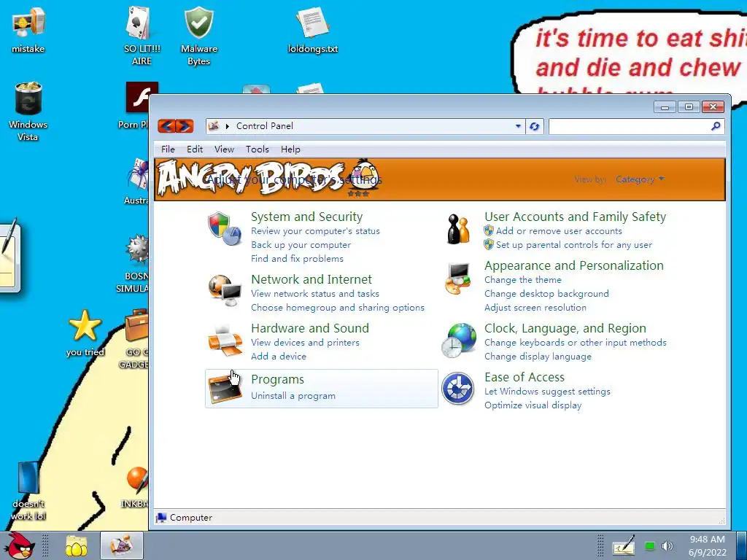
Task: Open the Hardware and Sound heading
Action: point(309,329)
